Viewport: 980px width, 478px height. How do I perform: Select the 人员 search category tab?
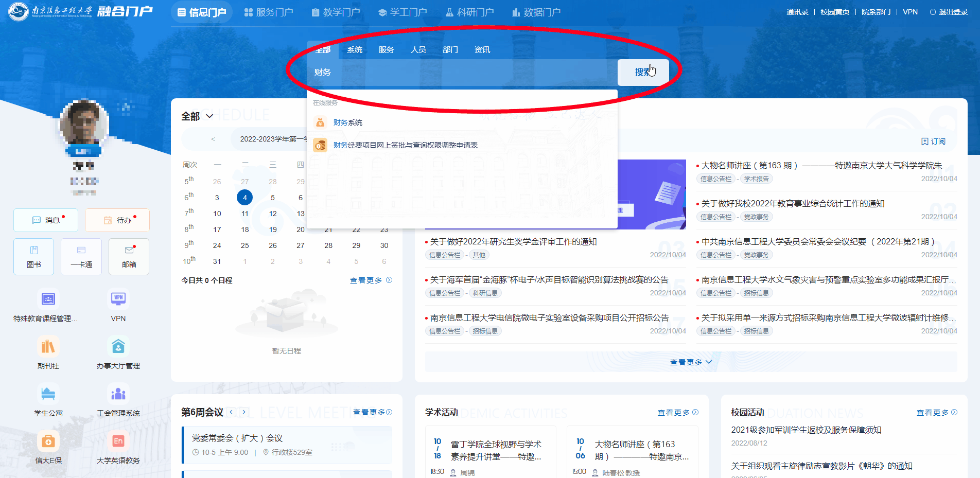[x=418, y=50]
